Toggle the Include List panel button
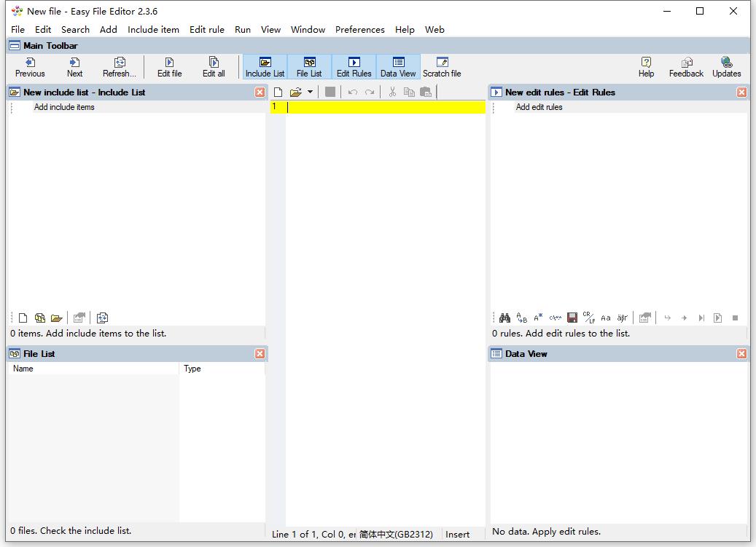 pos(265,68)
